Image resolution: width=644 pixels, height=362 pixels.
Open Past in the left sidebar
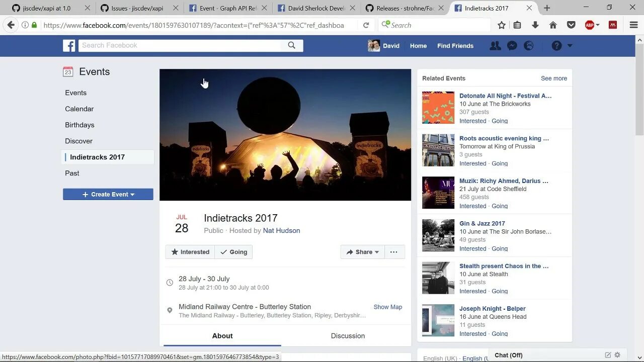point(72,173)
